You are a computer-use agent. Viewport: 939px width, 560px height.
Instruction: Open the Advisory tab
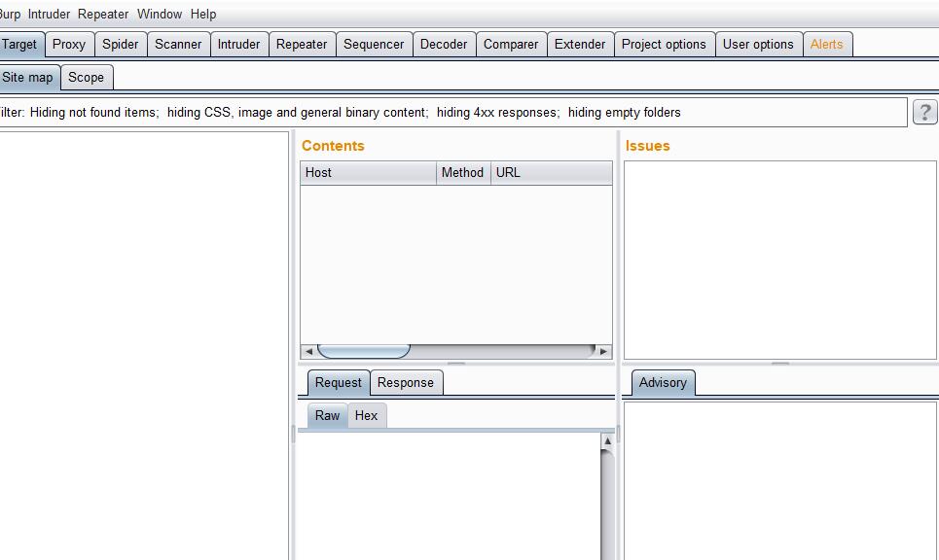(x=663, y=383)
